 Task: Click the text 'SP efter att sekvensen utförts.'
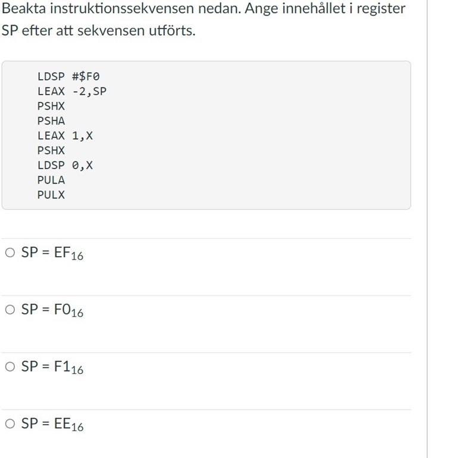pyautogui.click(x=98, y=31)
